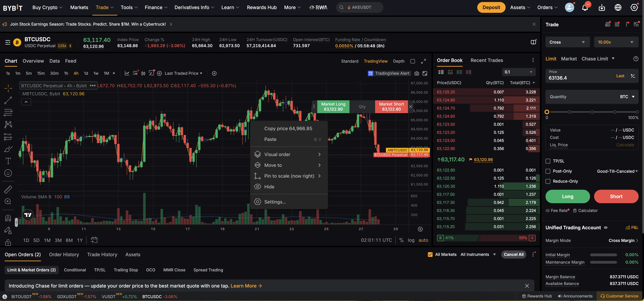Click Hide in context menu
The image size is (644, 301).
(289, 187)
